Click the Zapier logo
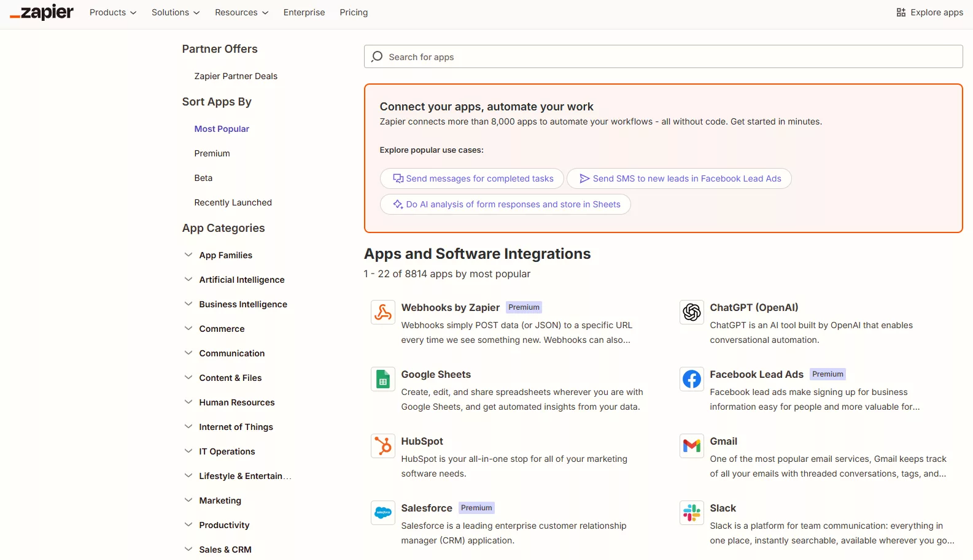Image resolution: width=973 pixels, height=560 pixels. 42,12
